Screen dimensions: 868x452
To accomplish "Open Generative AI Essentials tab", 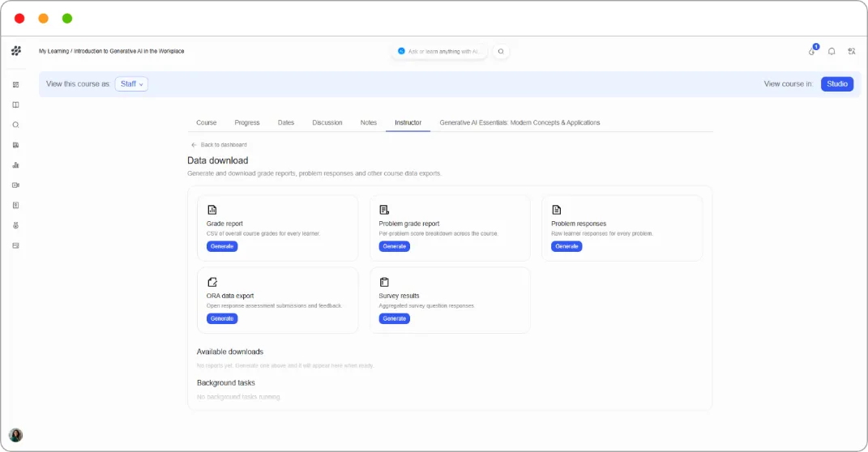I will click(x=520, y=123).
